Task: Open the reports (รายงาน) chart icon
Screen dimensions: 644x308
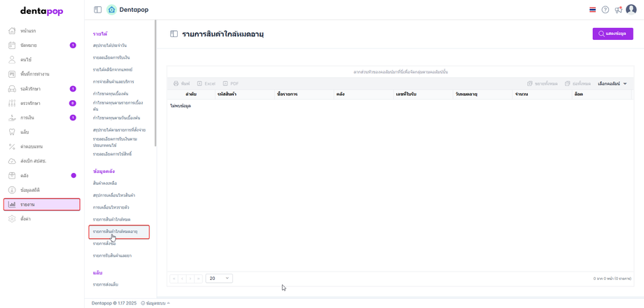Action: point(12,204)
